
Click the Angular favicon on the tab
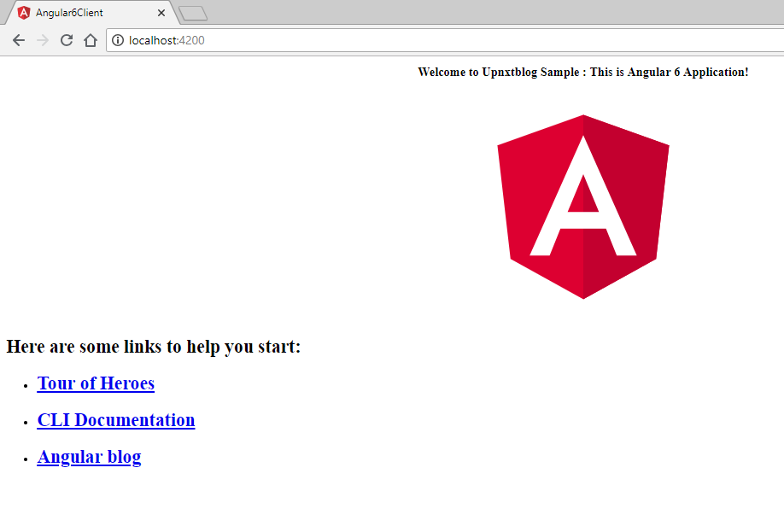[24, 13]
